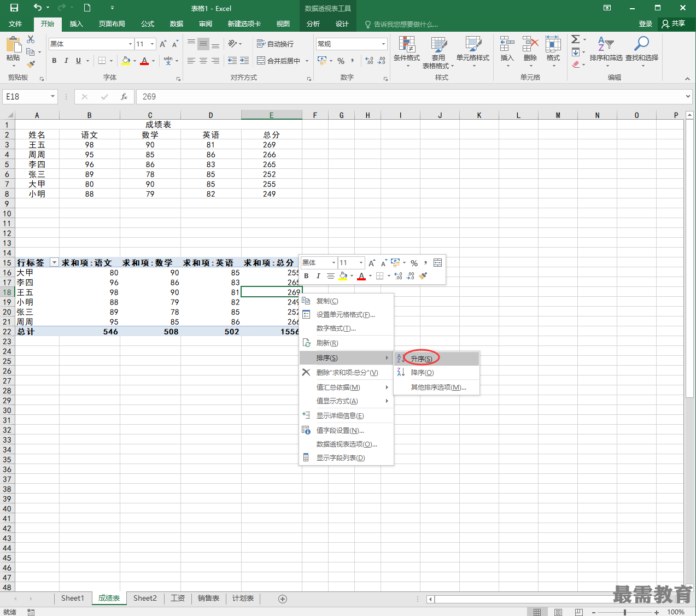Open Format as Table icon

pos(438,45)
